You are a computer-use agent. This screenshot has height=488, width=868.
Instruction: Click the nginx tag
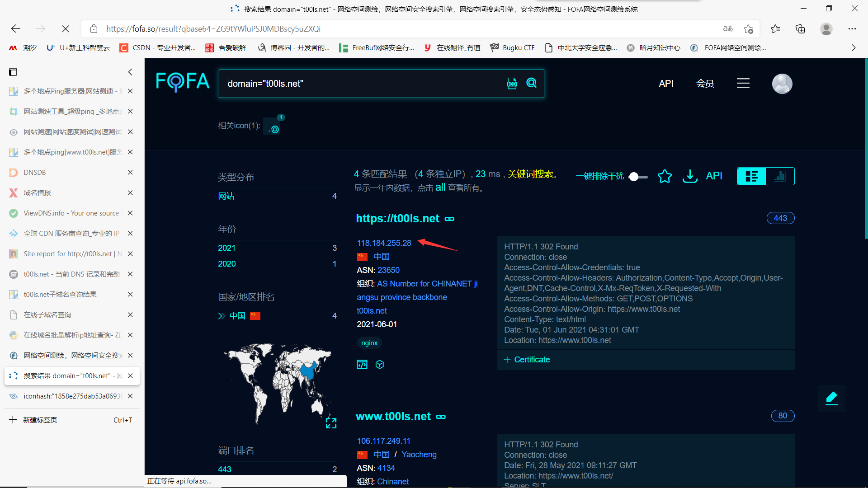coord(369,343)
